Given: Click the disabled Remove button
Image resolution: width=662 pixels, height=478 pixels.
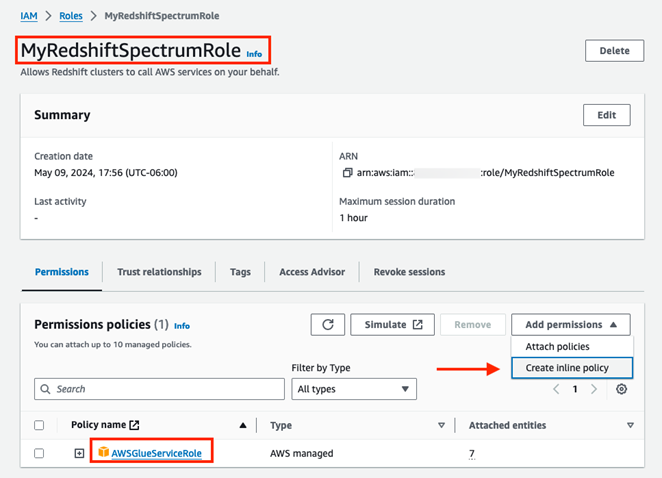Looking at the screenshot, I should tap(472, 325).
